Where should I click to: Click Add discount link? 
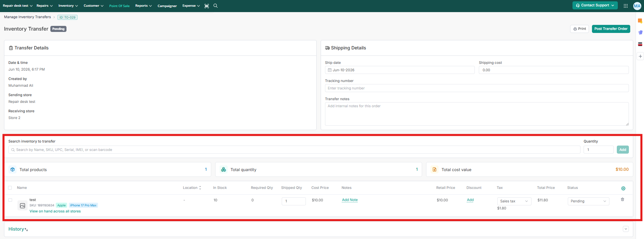(x=470, y=200)
